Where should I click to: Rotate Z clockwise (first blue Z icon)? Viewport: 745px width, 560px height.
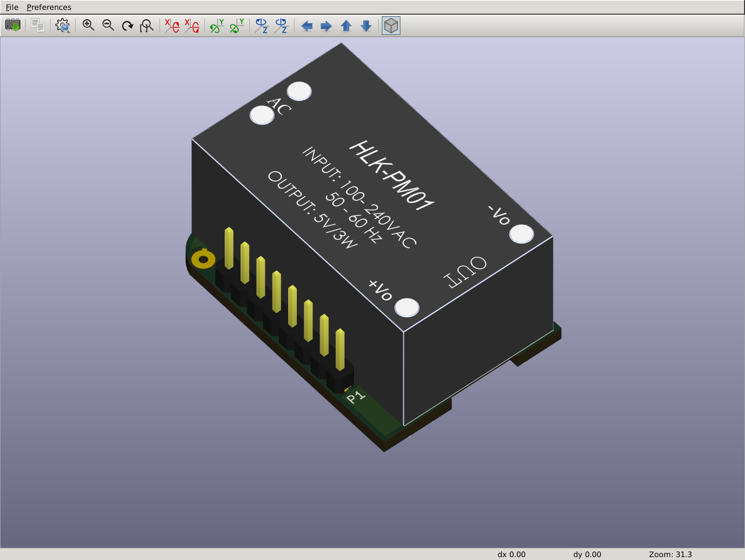click(x=262, y=26)
